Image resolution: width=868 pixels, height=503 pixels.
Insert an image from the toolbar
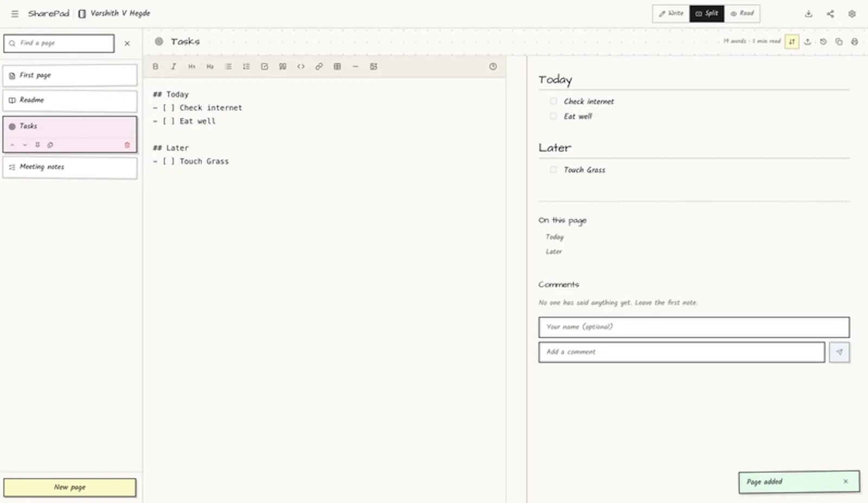pyautogui.click(x=373, y=67)
